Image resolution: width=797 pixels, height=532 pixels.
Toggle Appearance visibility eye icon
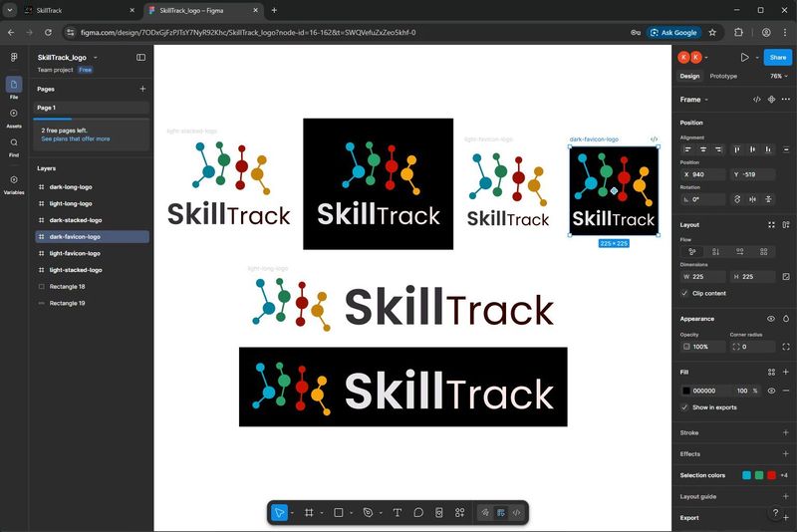[x=771, y=319]
